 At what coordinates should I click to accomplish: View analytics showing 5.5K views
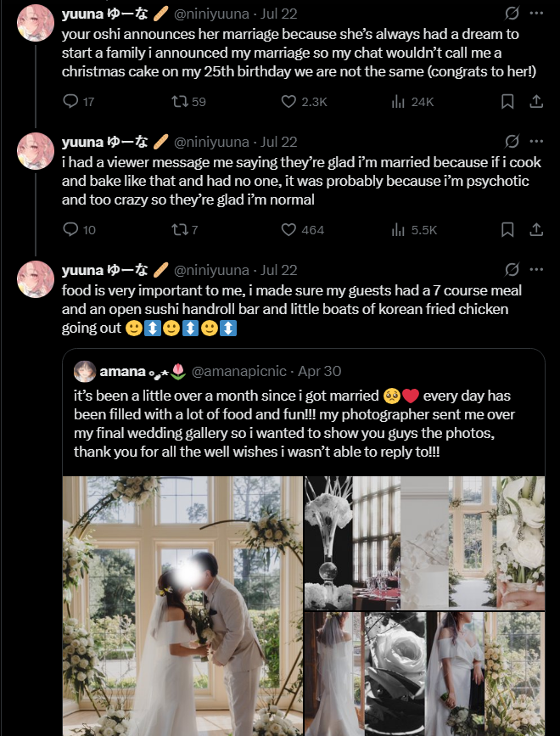click(x=399, y=229)
